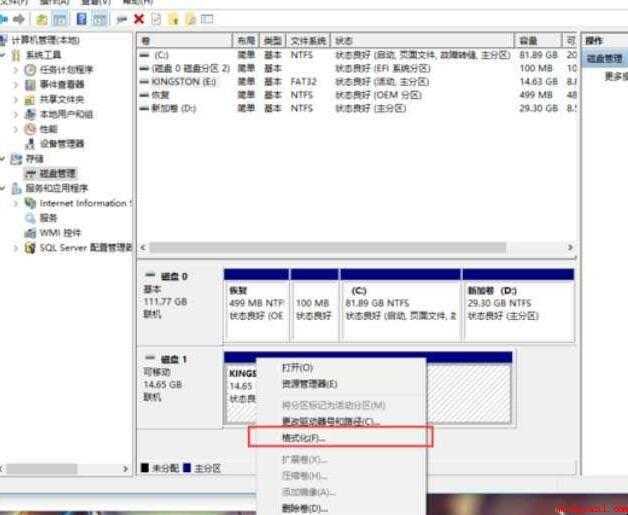The width and height of the screenshot is (628, 515).
Task: Select the 新加卷 (D:) partition block
Action: coord(518,306)
